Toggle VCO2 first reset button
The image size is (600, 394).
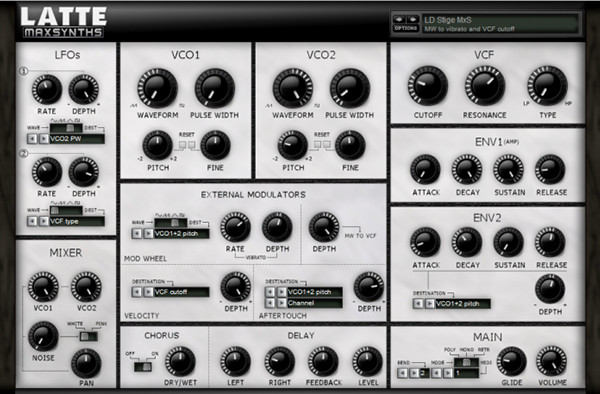[x=318, y=144]
